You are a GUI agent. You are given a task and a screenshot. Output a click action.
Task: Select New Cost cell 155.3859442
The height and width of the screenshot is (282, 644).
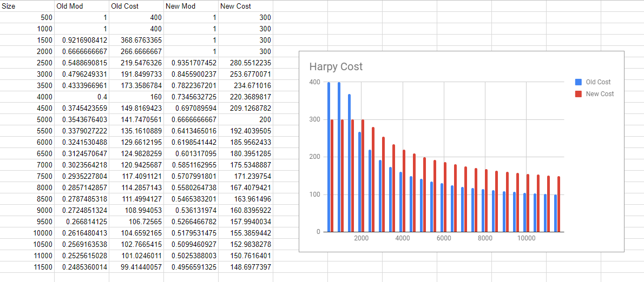pos(246,233)
